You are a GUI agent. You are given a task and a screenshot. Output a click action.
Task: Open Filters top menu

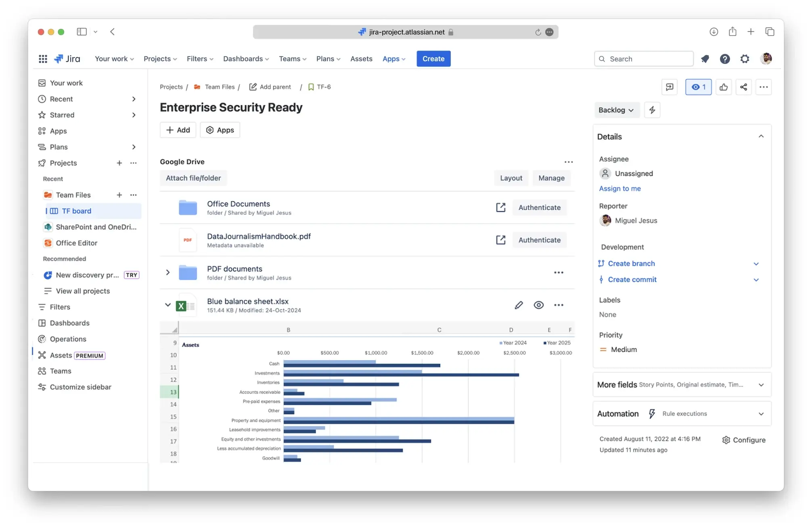pyautogui.click(x=200, y=59)
